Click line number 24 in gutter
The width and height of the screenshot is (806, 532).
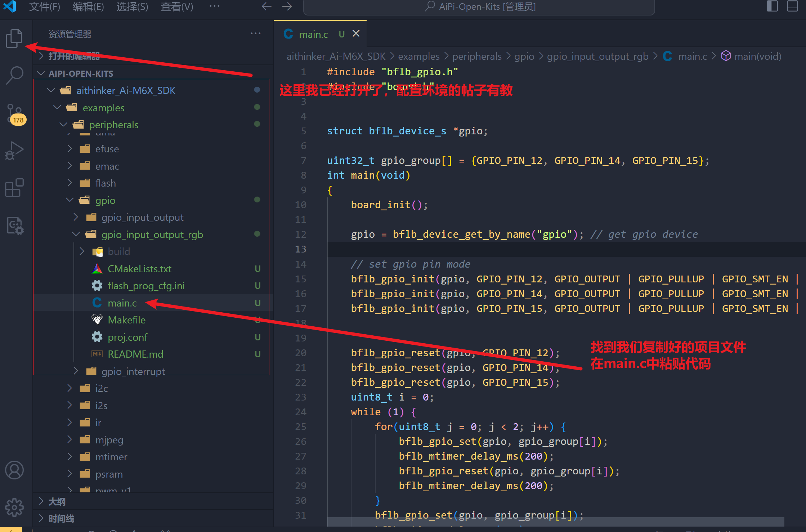(300, 412)
